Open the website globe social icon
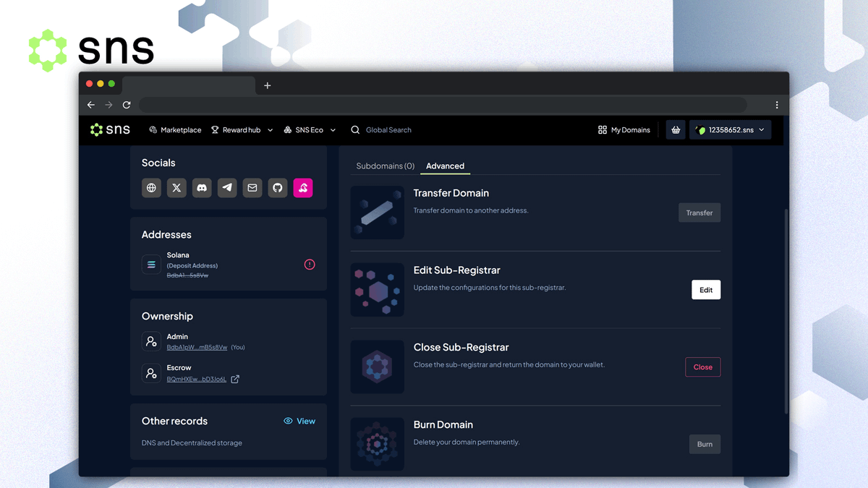868x488 pixels. pos(151,188)
